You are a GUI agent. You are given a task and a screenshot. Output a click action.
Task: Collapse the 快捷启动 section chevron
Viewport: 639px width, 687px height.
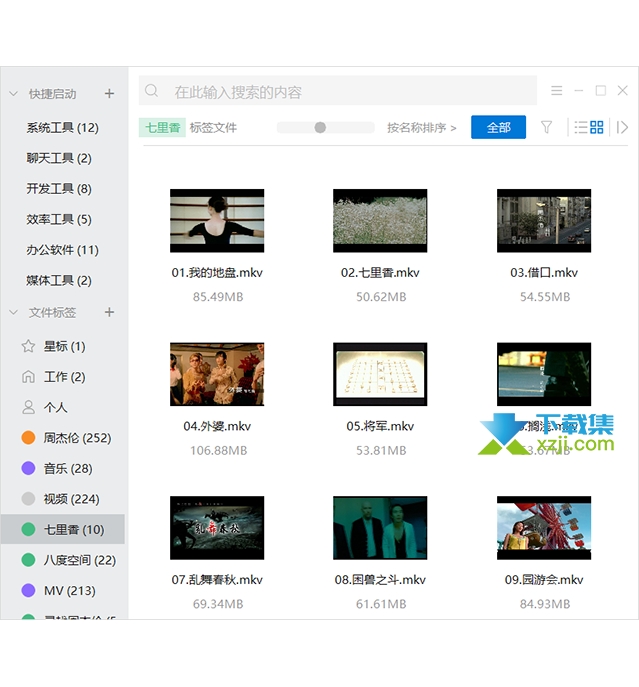click(x=14, y=94)
